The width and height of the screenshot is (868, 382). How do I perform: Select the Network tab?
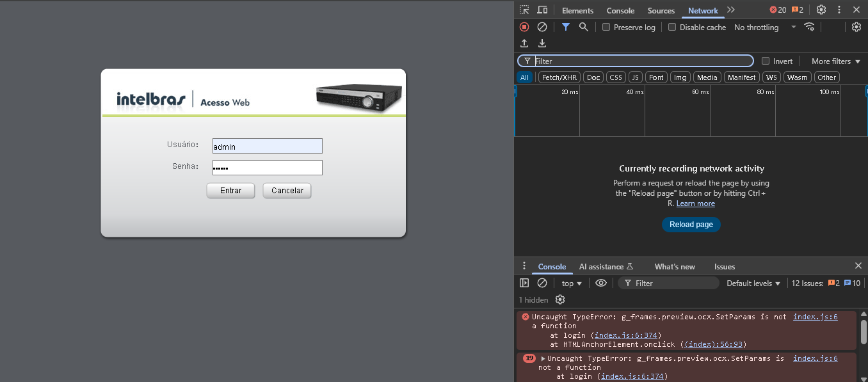(703, 10)
